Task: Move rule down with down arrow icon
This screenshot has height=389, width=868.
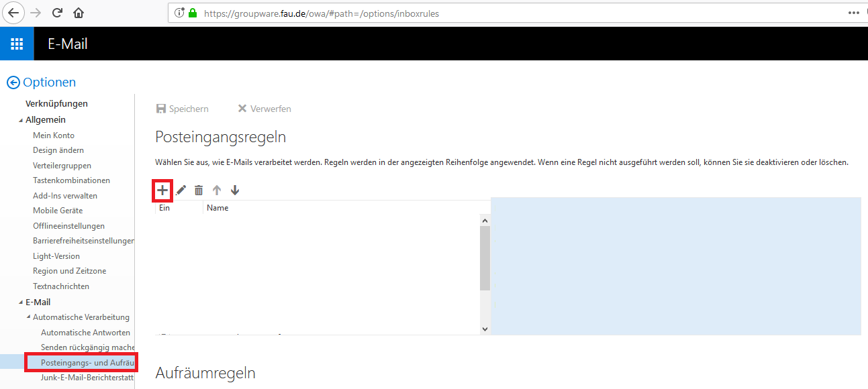Action: [x=234, y=190]
